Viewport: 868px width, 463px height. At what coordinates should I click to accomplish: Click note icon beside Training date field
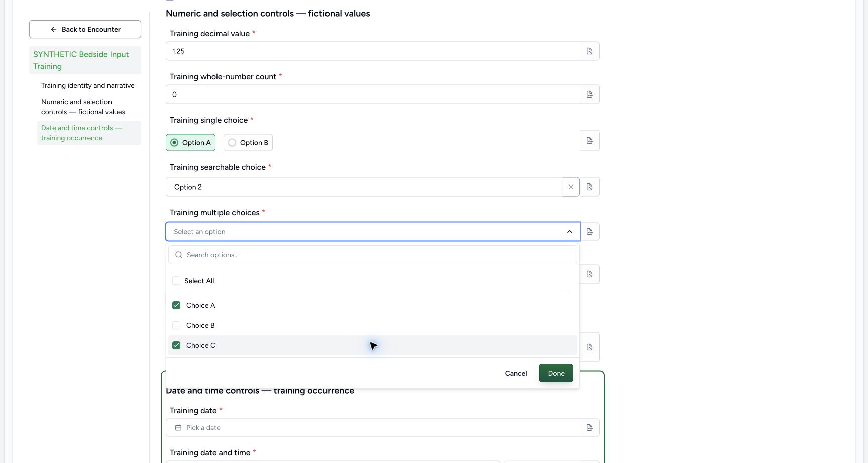[589, 428]
